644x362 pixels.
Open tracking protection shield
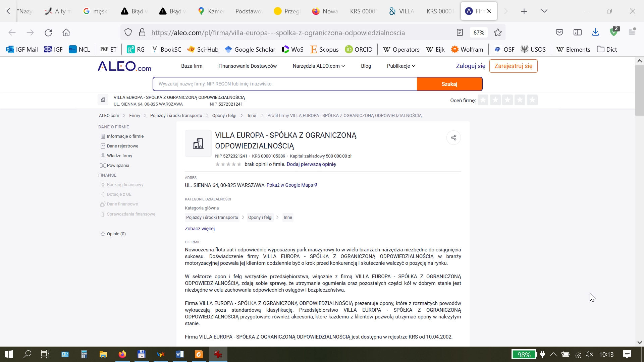pyautogui.click(x=128, y=33)
